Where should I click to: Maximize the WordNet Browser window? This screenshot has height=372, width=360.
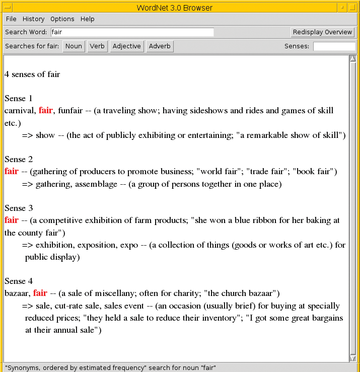[352, 7]
